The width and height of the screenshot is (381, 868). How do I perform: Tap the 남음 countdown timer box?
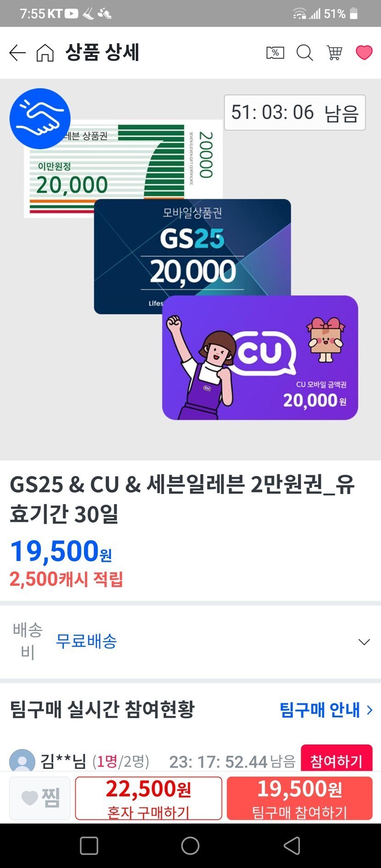[295, 112]
